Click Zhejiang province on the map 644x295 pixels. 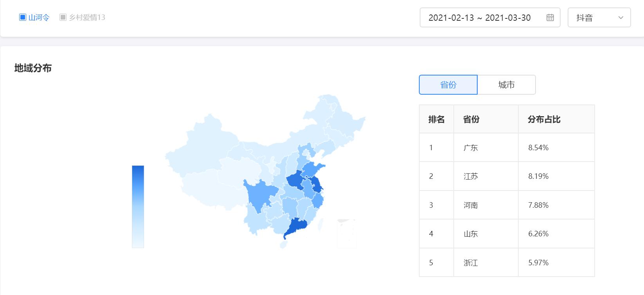pyautogui.click(x=317, y=201)
